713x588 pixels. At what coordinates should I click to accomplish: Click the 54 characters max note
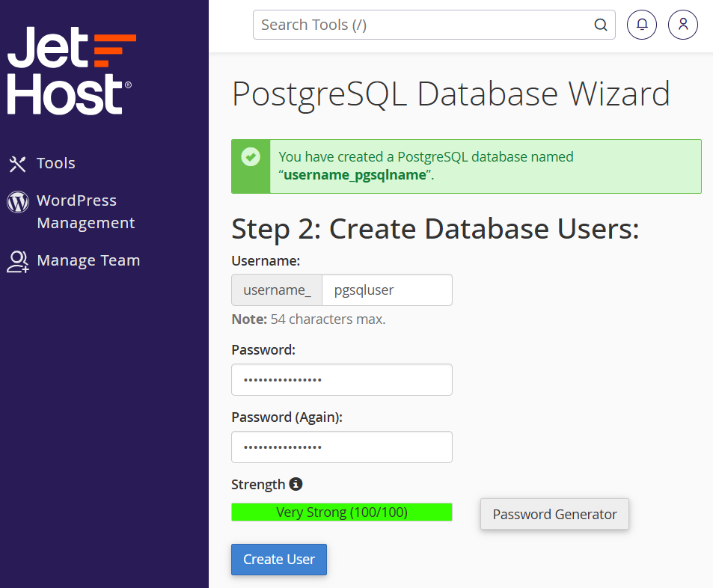click(x=308, y=319)
